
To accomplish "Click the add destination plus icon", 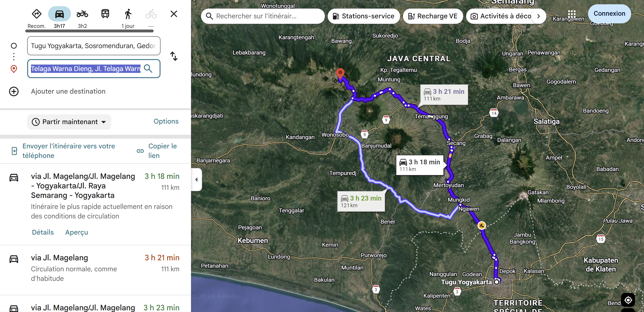I will [x=14, y=91].
